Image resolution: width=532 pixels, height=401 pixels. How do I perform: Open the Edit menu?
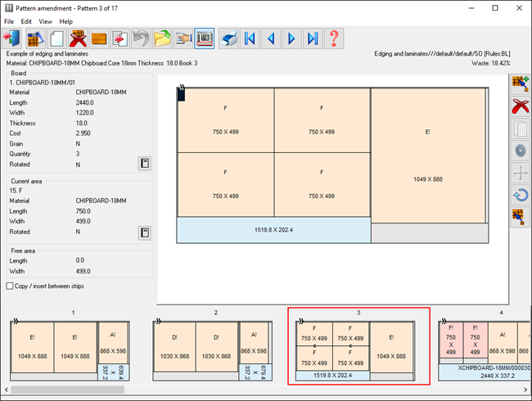pos(27,21)
